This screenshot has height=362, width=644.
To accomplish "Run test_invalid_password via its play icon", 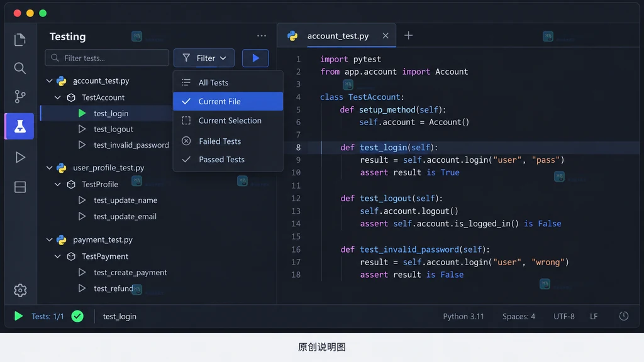I will pos(82,145).
